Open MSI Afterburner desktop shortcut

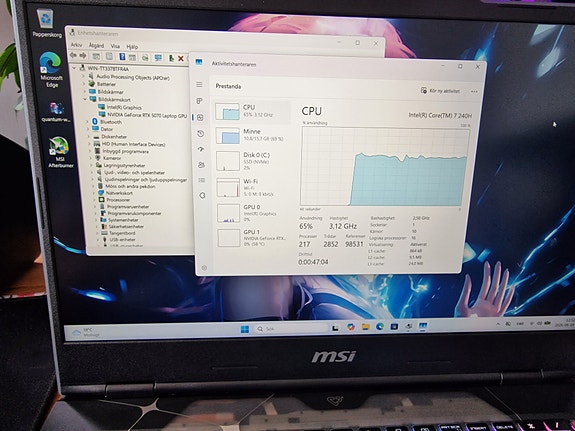60,152
